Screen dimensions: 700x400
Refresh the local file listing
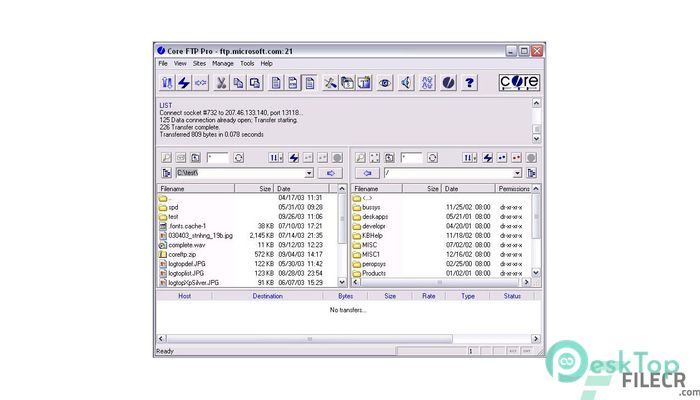238,158
